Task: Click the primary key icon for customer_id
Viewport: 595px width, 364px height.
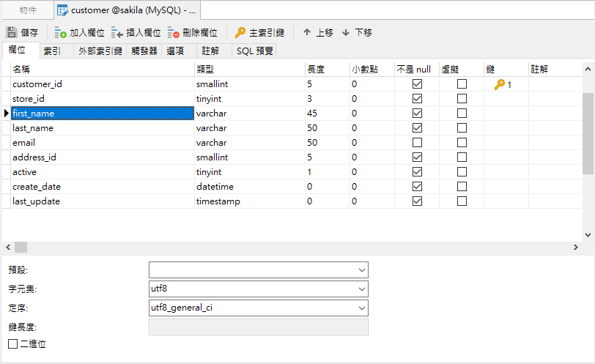Action: 499,84
